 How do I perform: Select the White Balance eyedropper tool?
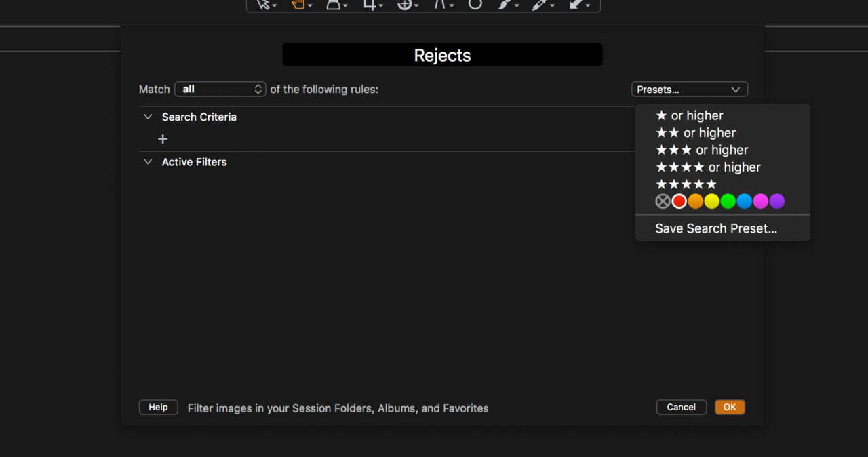click(540, 4)
